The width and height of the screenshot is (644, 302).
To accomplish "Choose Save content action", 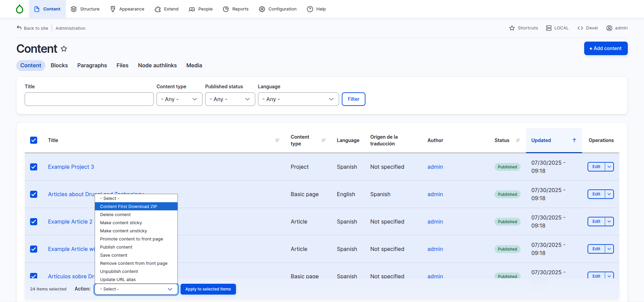I will [136, 255].
